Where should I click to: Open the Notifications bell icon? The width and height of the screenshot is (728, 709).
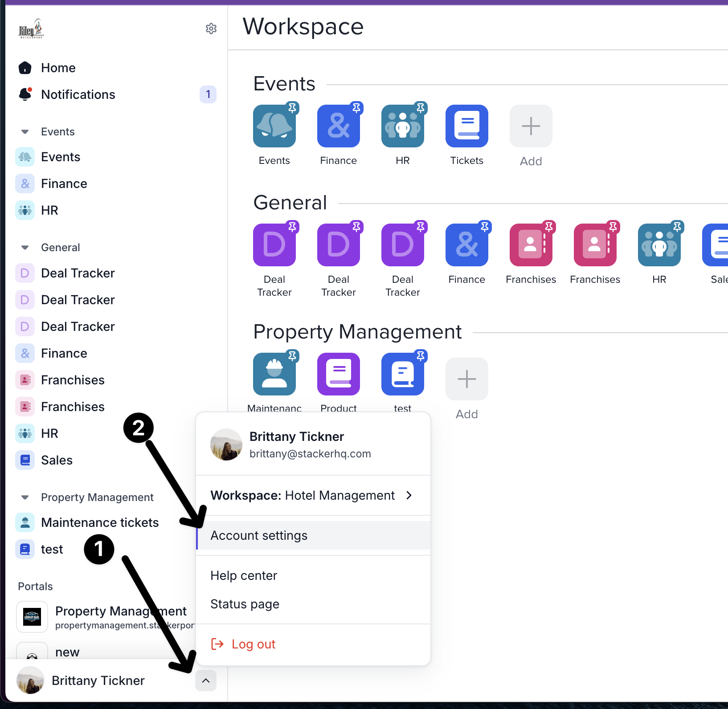pos(25,94)
